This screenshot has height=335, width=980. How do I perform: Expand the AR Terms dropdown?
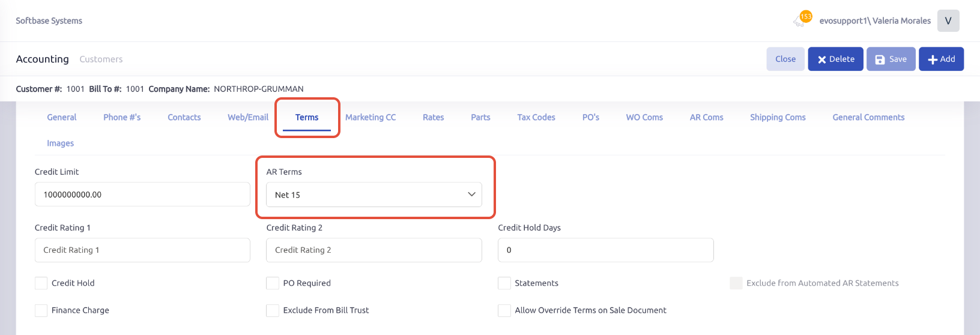[x=374, y=195]
